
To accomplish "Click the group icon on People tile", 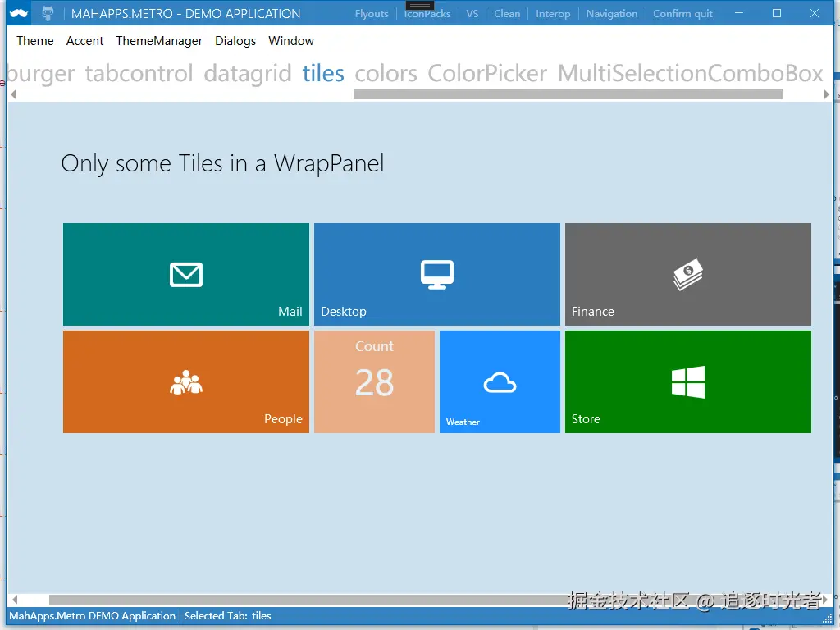I will coord(186,382).
